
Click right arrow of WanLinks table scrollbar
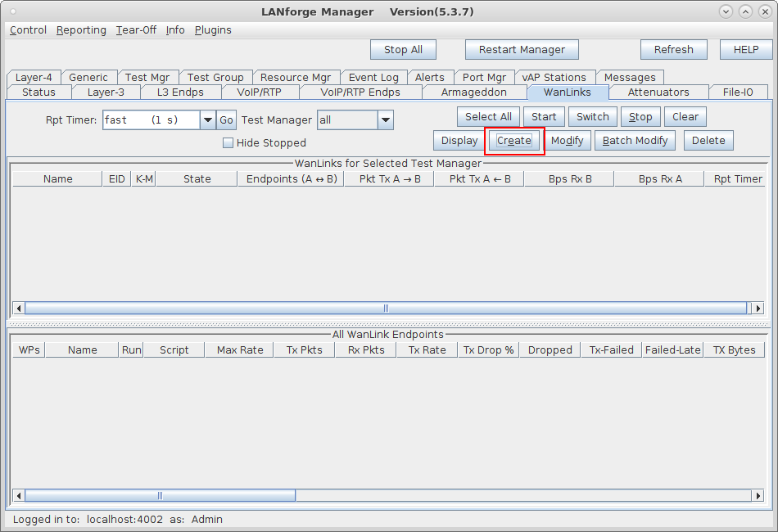point(758,309)
